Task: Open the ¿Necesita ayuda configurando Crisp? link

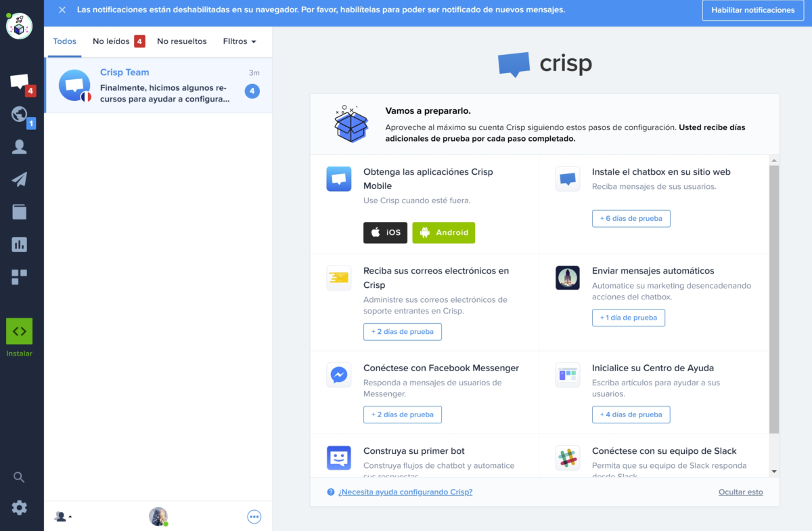Action: [405, 492]
